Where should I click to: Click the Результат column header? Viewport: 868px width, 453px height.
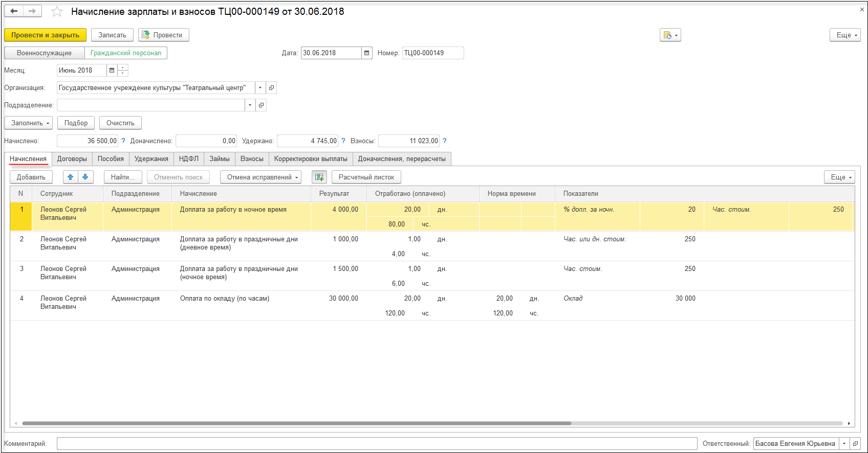(339, 194)
